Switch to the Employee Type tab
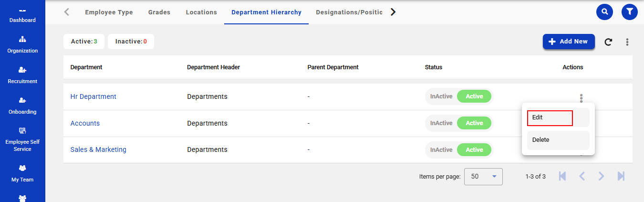Screen dimensions: 644x202 (x=109, y=12)
